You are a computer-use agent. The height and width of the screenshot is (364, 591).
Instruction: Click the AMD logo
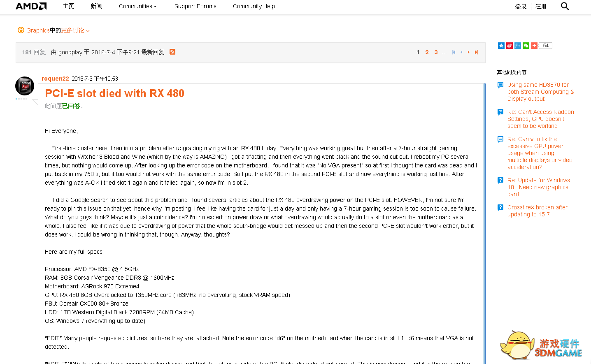click(x=31, y=6)
